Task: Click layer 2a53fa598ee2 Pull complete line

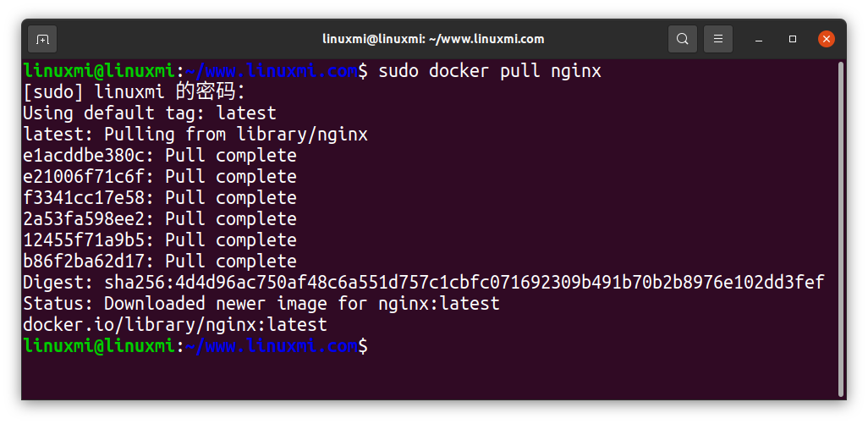Action: 159,219
